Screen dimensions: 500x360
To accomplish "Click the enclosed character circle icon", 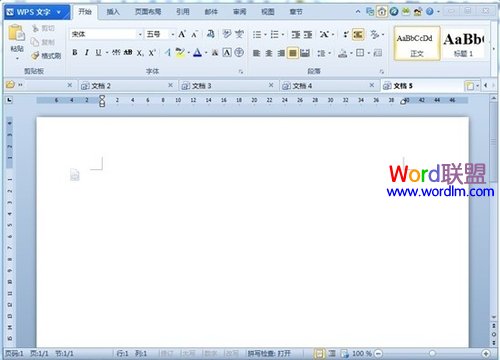I will tap(239, 52).
